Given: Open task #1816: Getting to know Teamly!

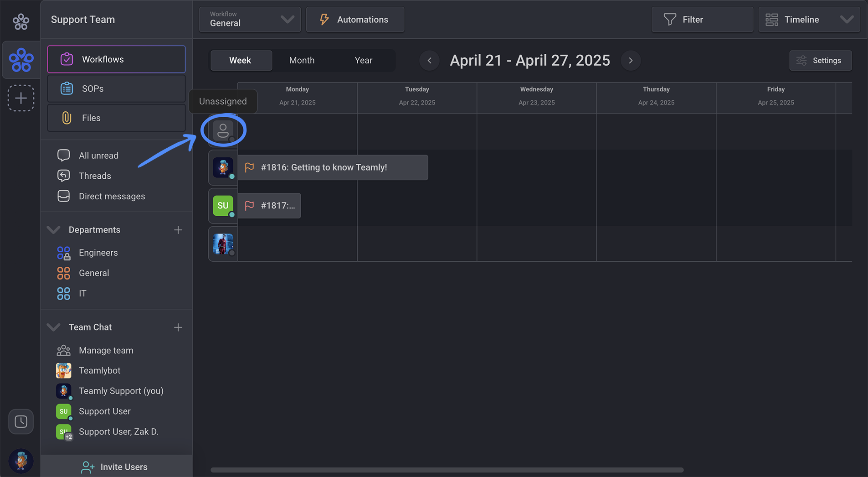Looking at the screenshot, I should coord(333,167).
